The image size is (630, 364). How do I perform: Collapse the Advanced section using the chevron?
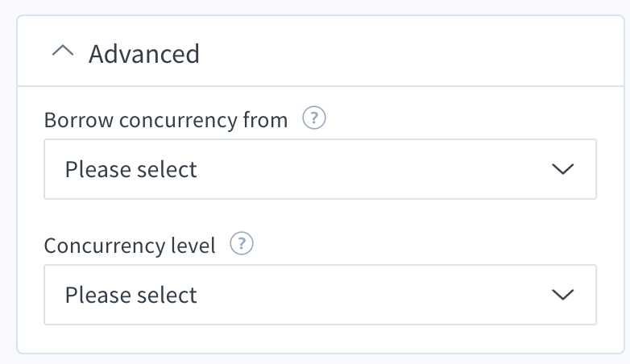point(63,51)
